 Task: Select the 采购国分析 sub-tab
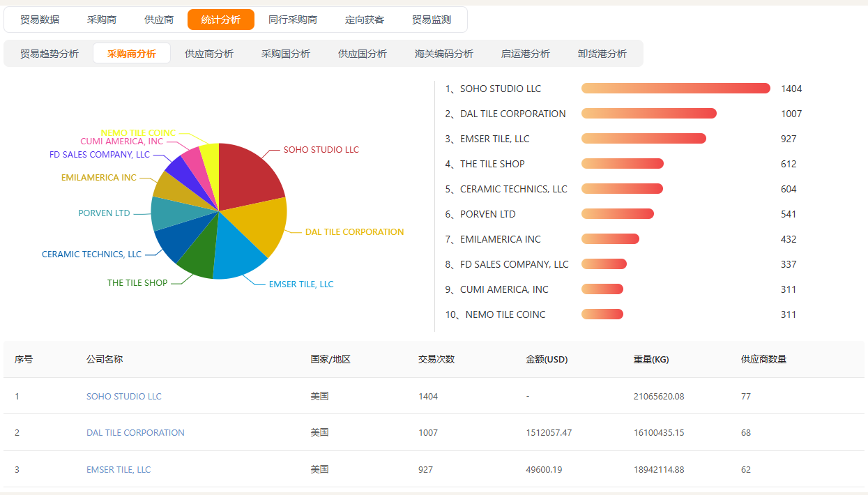[286, 54]
